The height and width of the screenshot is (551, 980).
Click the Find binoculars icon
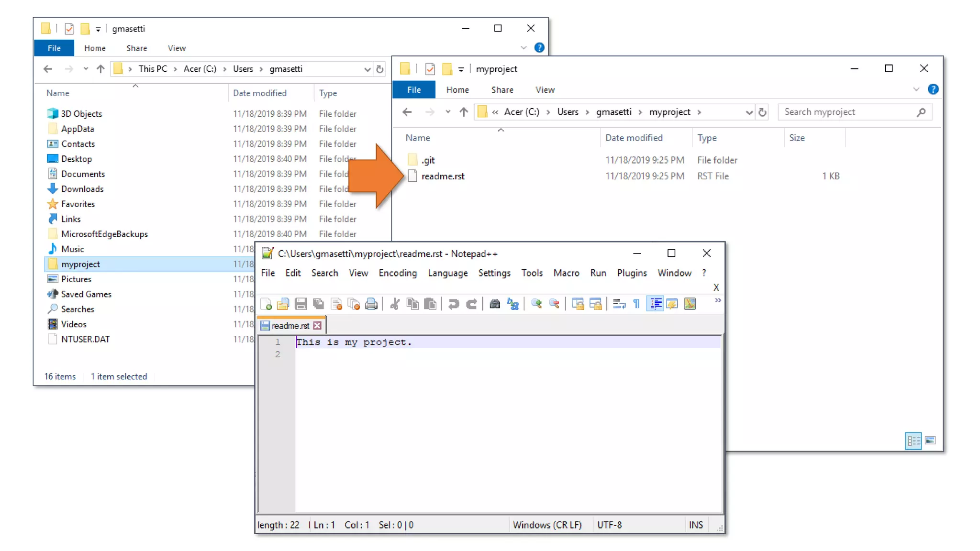pos(495,304)
